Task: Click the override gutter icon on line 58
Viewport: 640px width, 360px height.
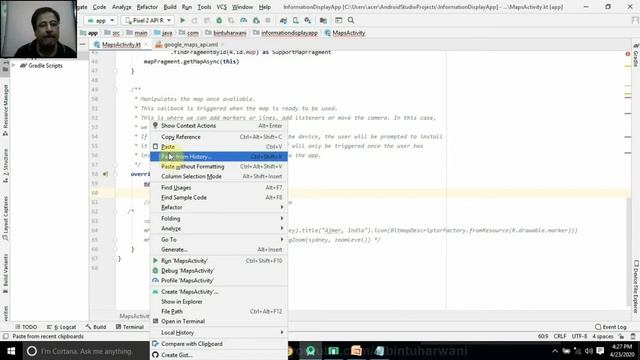Action: point(105,174)
